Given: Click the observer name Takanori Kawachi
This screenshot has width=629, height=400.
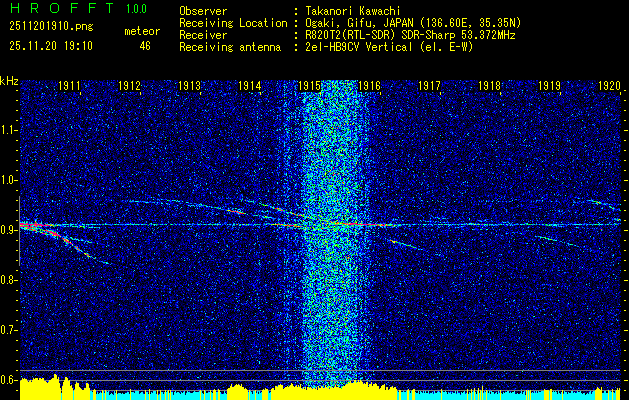Looking at the screenshot, I should [x=353, y=11].
